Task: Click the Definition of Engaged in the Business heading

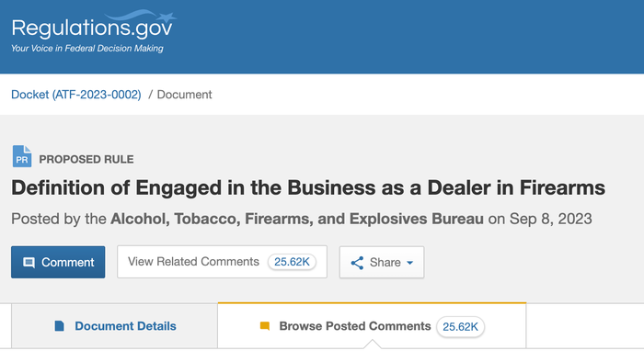Action: 308,188
